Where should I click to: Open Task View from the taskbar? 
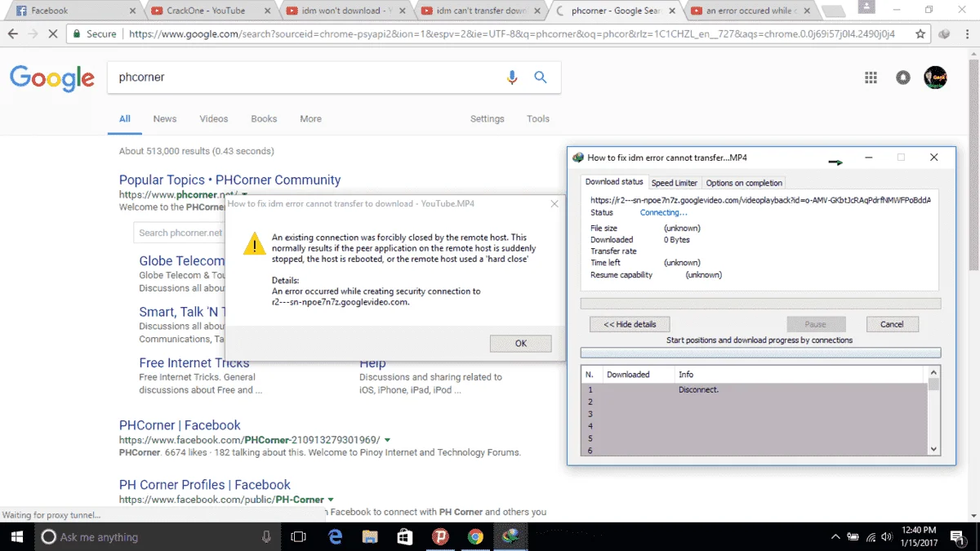[298, 536]
